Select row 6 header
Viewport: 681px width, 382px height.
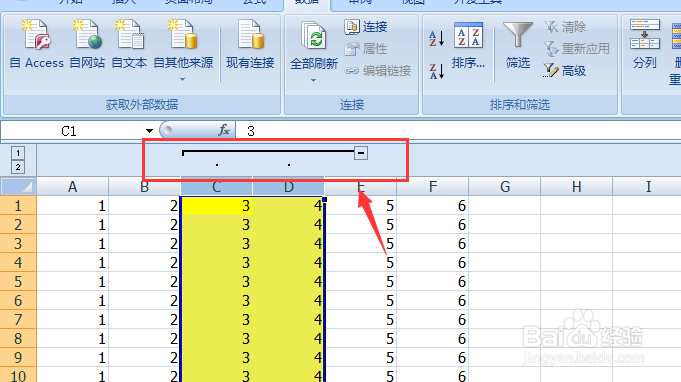click(18, 300)
